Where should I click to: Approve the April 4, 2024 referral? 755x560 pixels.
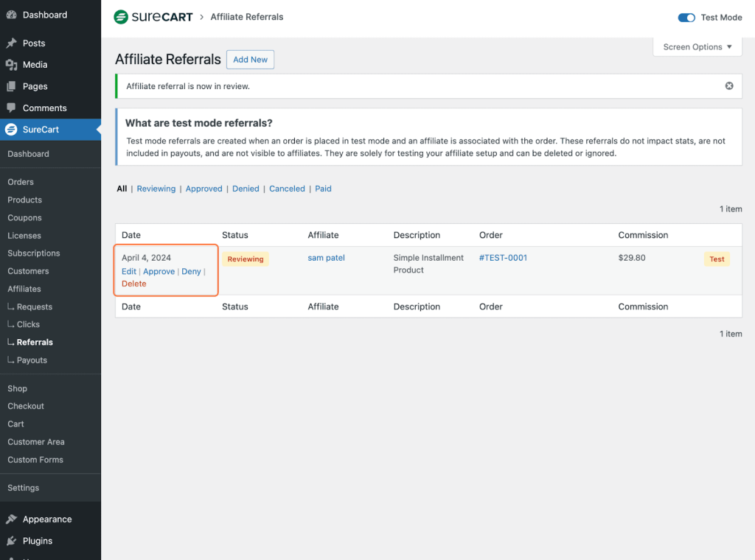159,272
